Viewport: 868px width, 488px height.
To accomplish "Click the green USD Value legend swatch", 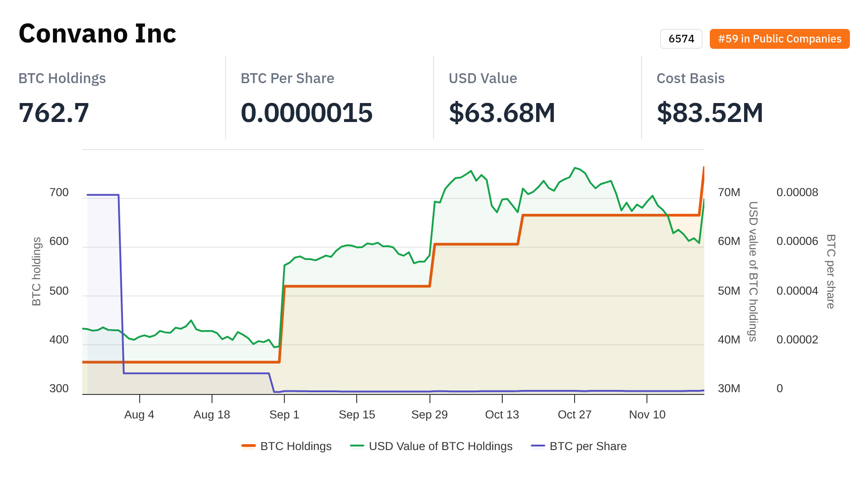I will point(357,446).
